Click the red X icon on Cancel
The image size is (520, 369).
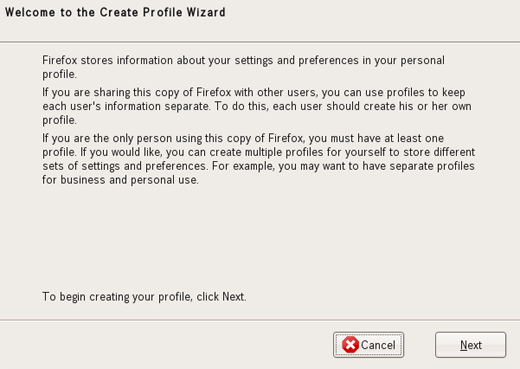tap(350, 345)
